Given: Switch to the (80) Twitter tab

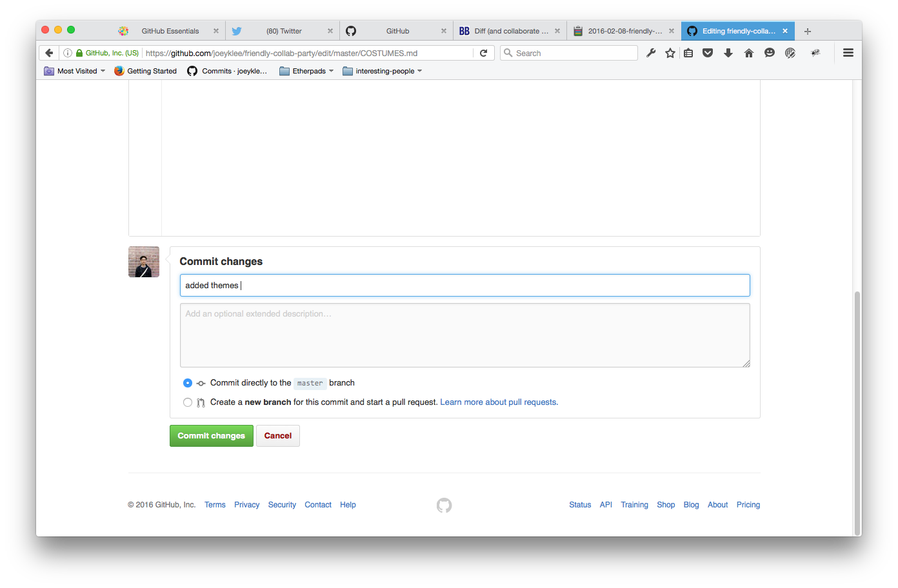Looking at the screenshot, I should [x=283, y=31].
